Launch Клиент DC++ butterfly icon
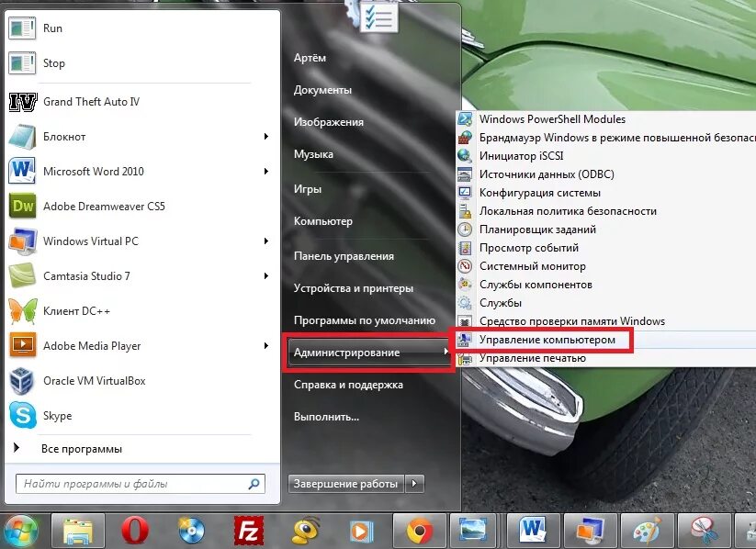Screen dimensions: 756x549 pyautogui.click(x=23, y=311)
